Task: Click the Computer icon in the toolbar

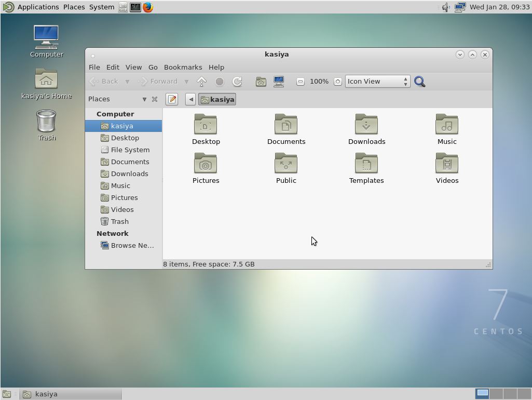Action: tap(279, 81)
